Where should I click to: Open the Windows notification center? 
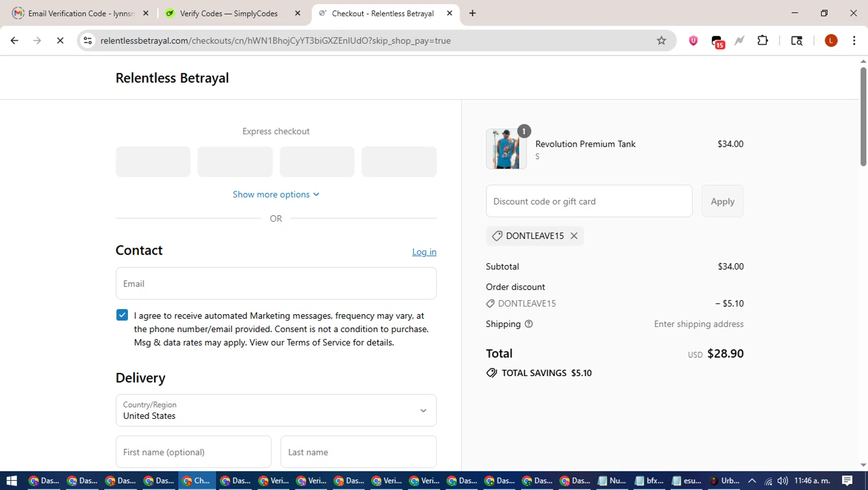pyautogui.click(x=847, y=481)
